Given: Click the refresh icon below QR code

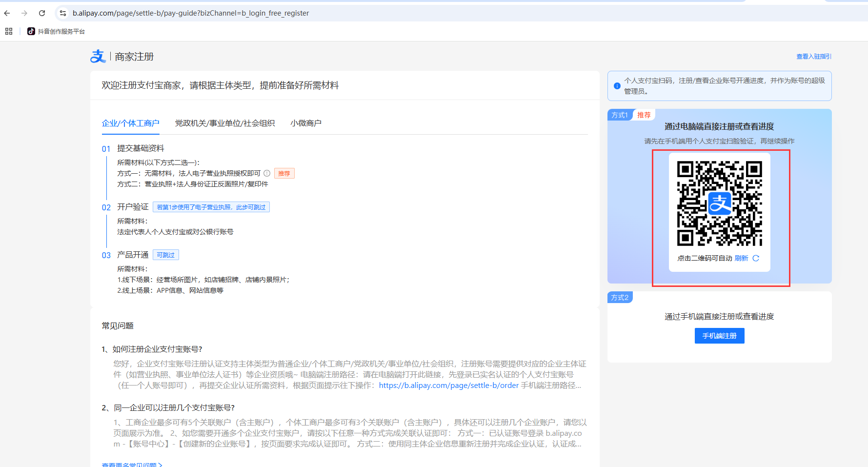Looking at the screenshot, I should tap(756, 258).
